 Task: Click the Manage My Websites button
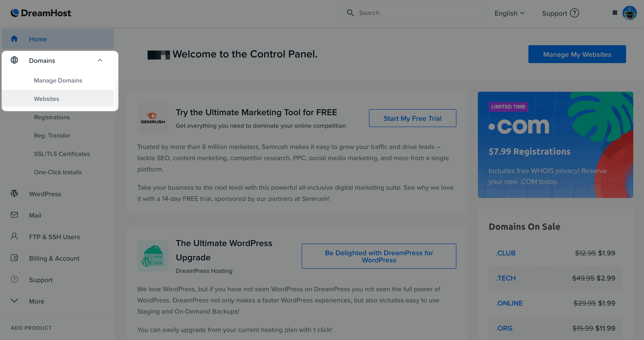577,54
